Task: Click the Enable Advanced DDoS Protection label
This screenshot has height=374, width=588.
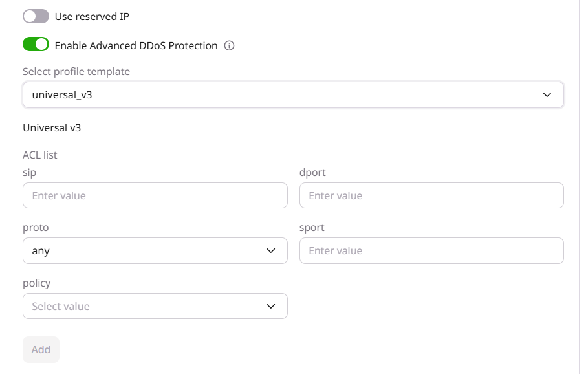Action: coord(136,46)
